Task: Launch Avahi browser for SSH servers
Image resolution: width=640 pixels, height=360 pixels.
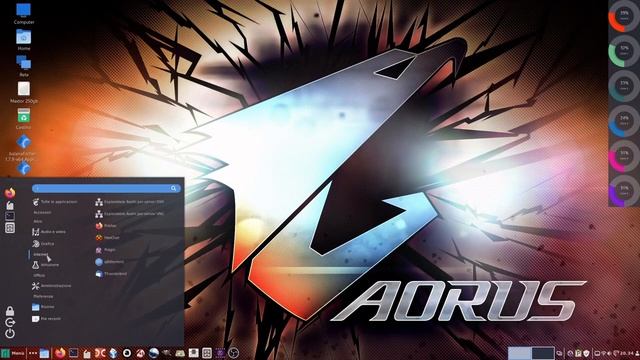Action: pyautogui.click(x=130, y=202)
